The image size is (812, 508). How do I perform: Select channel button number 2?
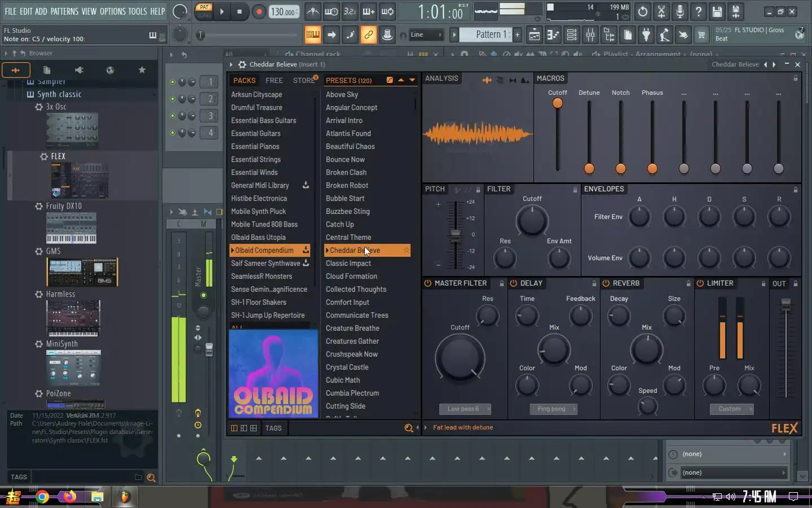click(x=210, y=99)
